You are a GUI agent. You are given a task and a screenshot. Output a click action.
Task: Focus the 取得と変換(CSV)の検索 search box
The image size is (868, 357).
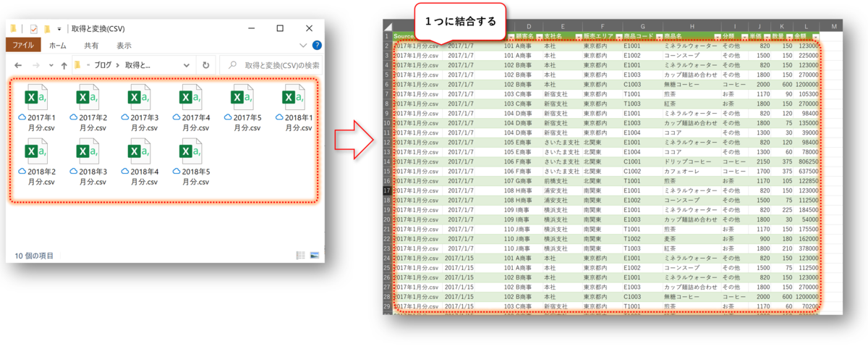(x=270, y=65)
